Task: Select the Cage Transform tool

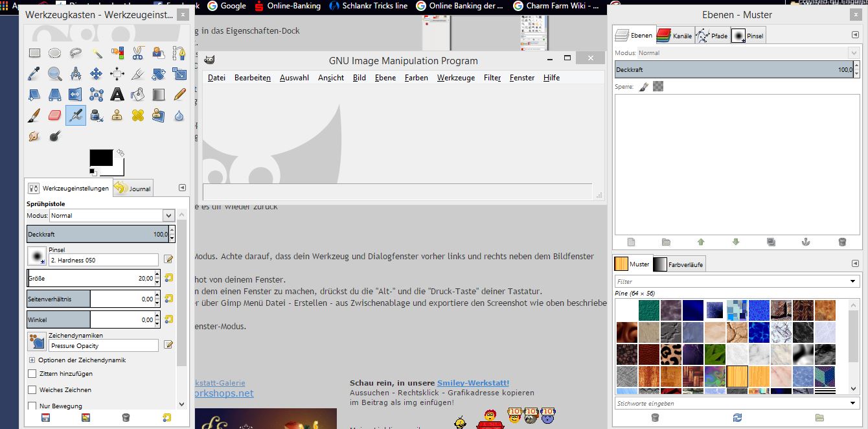Action: click(97, 95)
